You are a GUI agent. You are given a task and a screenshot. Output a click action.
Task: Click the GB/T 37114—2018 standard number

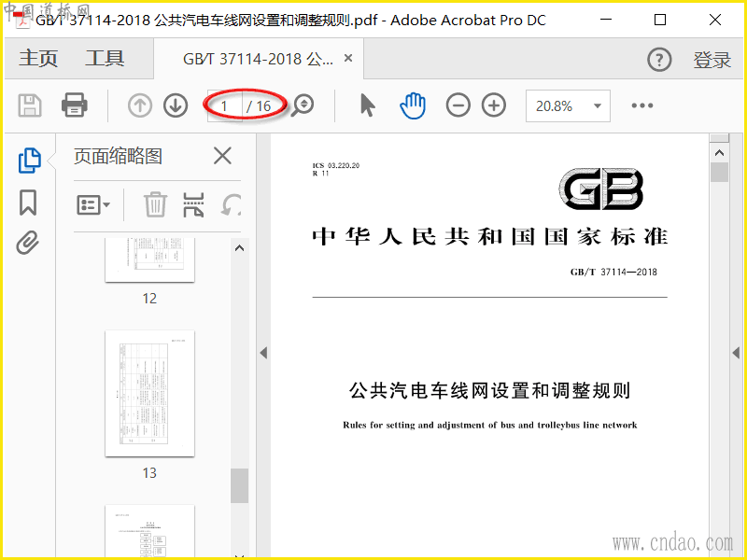click(x=613, y=272)
